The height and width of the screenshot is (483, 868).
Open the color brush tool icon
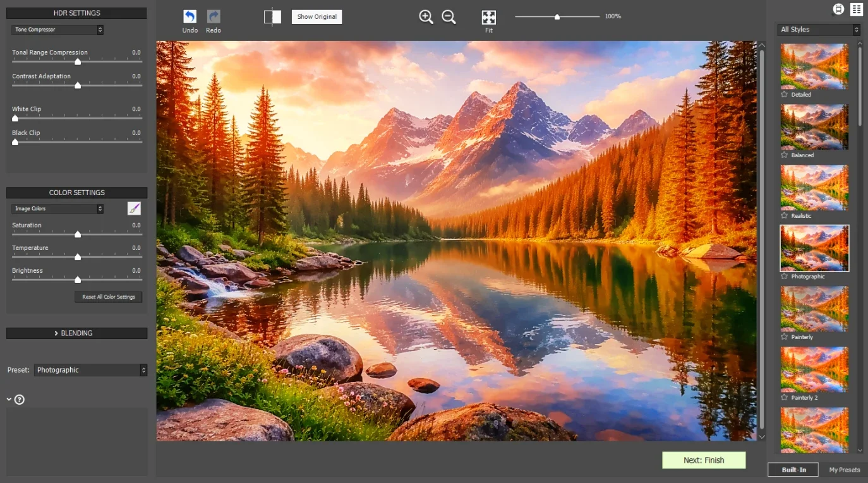tap(134, 208)
